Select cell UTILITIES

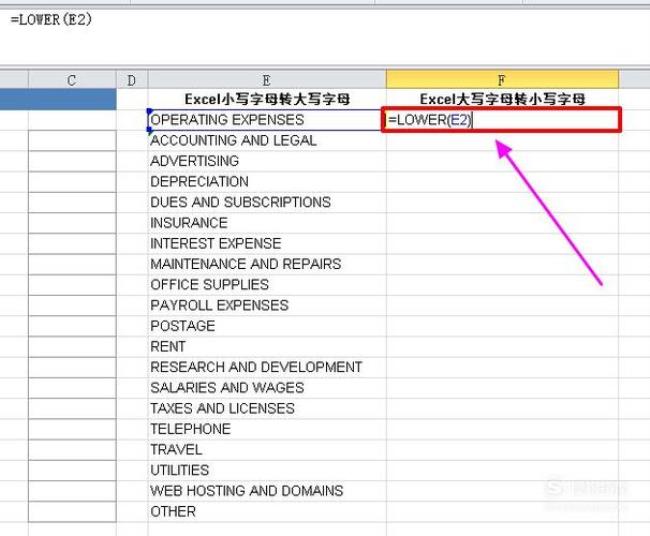(x=267, y=470)
